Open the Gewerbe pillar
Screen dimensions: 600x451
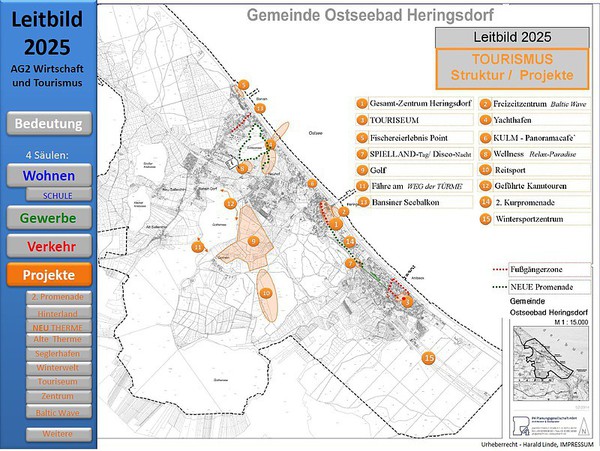(x=51, y=217)
